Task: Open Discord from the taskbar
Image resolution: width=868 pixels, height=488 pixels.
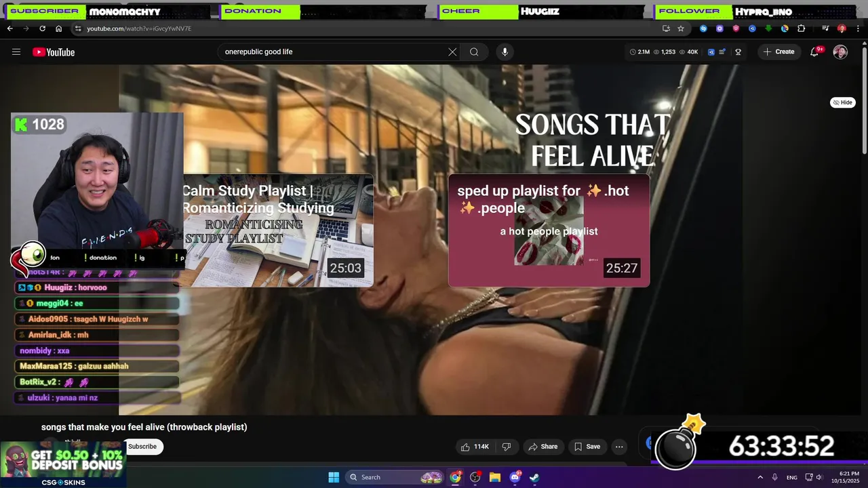Action: pyautogui.click(x=515, y=477)
